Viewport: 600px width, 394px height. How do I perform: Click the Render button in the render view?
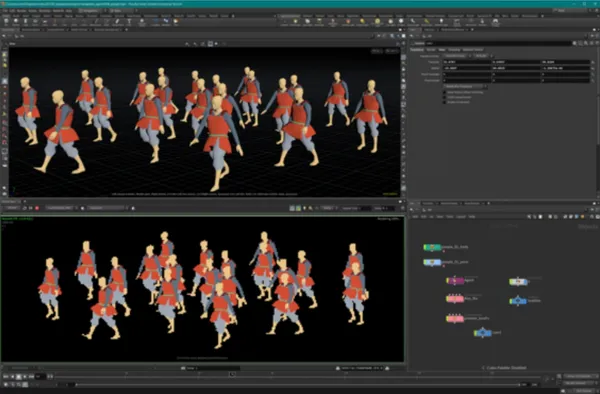pyautogui.click(x=11, y=208)
